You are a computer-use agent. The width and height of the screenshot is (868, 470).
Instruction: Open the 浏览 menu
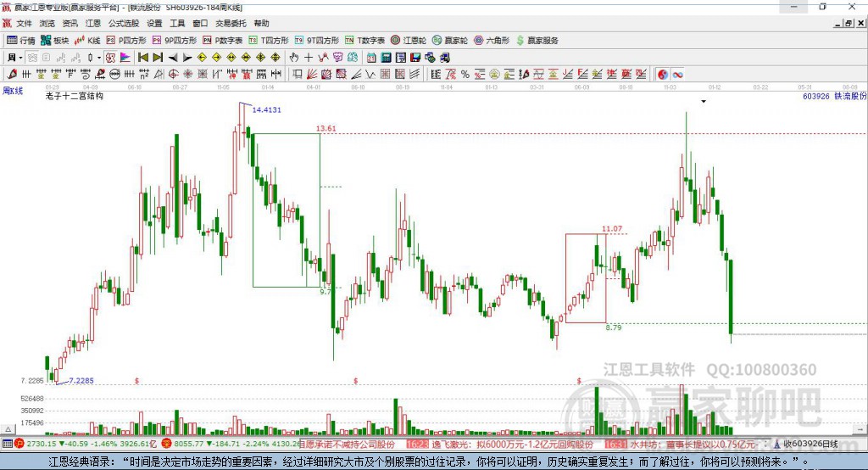(47, 23)
